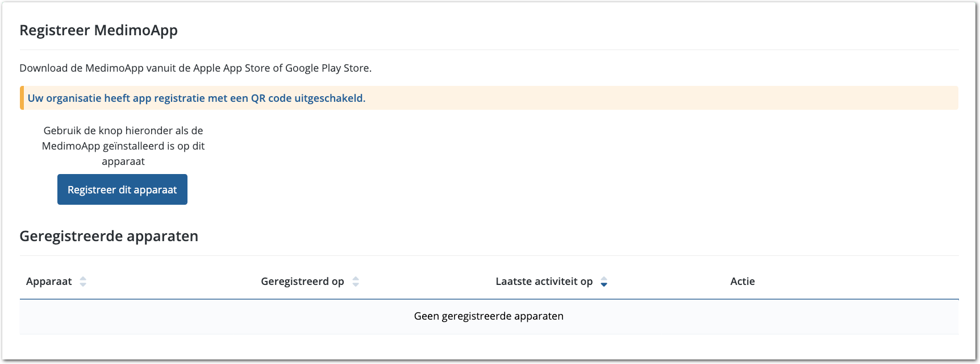The height and width of the screenshot is (364, 980).
Task: Click the Apple App Store text
Action: 232,68
